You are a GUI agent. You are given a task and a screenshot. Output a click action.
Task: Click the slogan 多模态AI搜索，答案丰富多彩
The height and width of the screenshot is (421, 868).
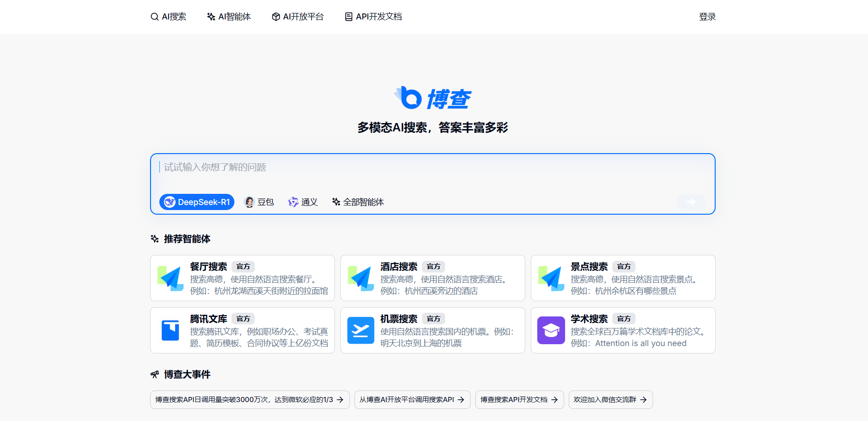click(x=433, y=128)
